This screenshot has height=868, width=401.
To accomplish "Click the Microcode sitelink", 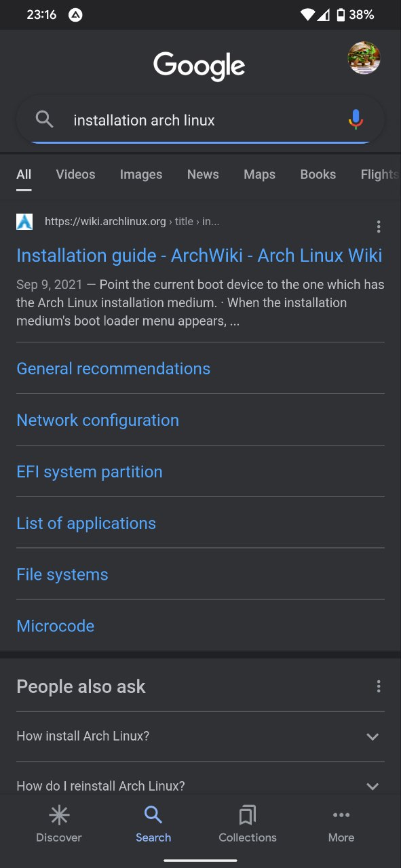I will [x=55, y=626].
